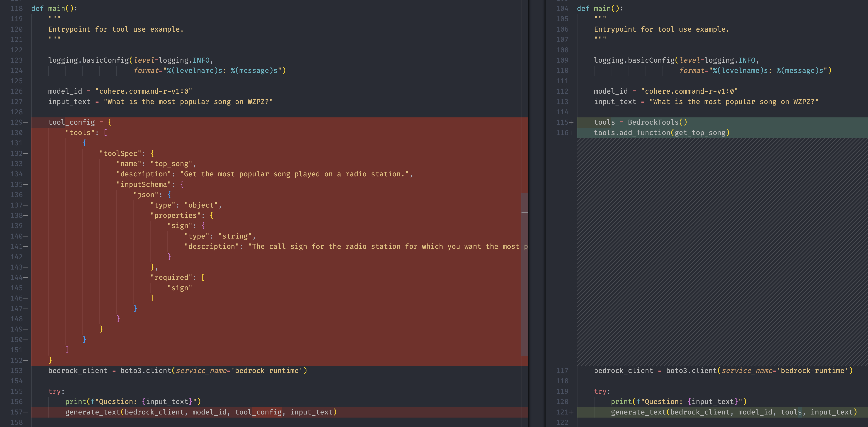Viewport: 868px width, 427px height.
Task: Click the '"type": "string",' line
Action: 220,236
